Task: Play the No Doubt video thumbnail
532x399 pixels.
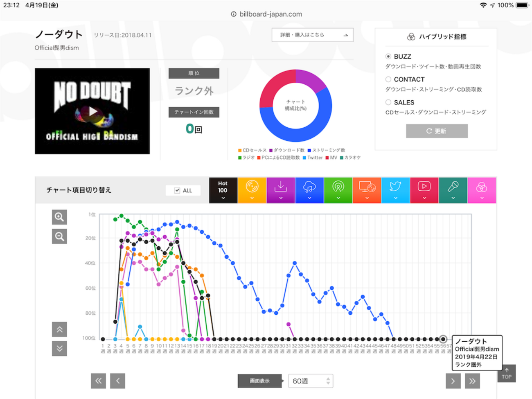Action: point(92,111)
